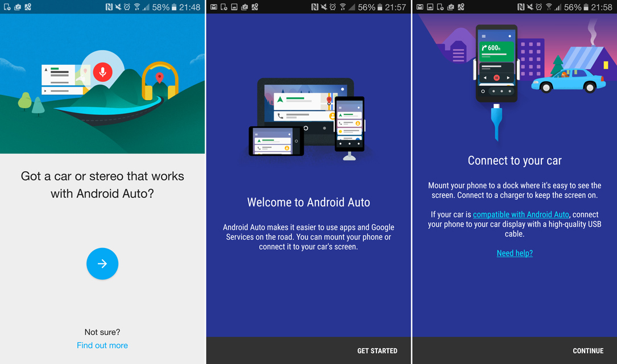617x364 pixels.
Task: Tap the battery icon beside 58%
Action: tap(174, 7)
